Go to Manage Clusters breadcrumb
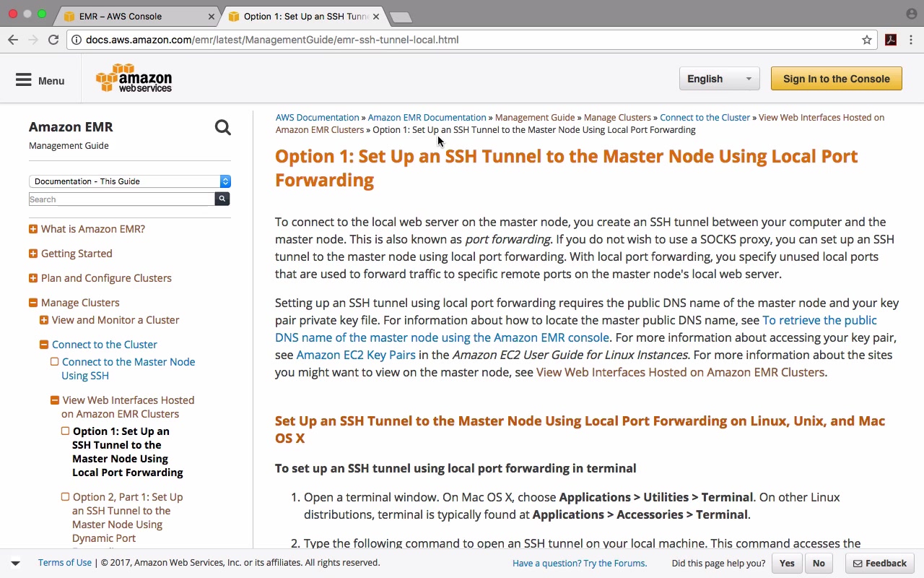924x578 pixels. point(617,117)
